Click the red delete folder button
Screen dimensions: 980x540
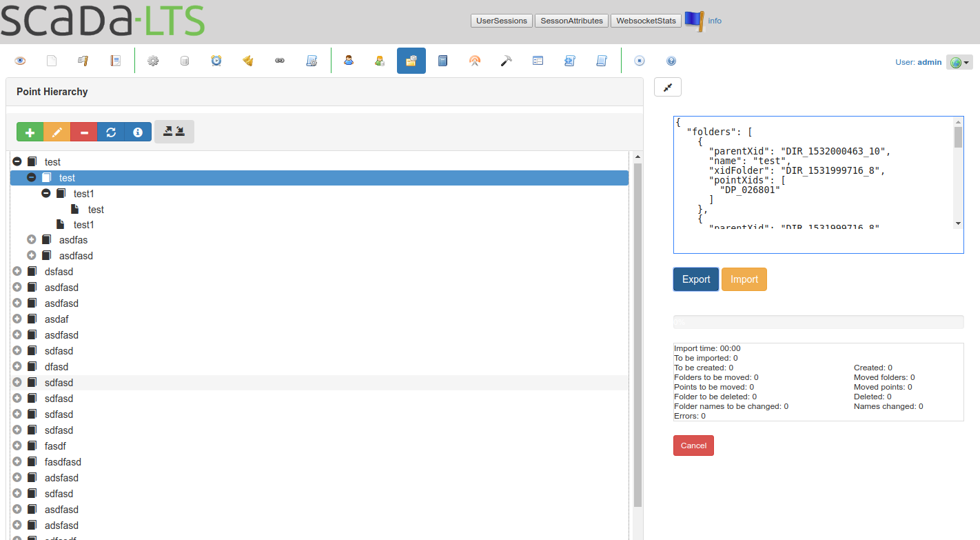(x=84, y=132)
